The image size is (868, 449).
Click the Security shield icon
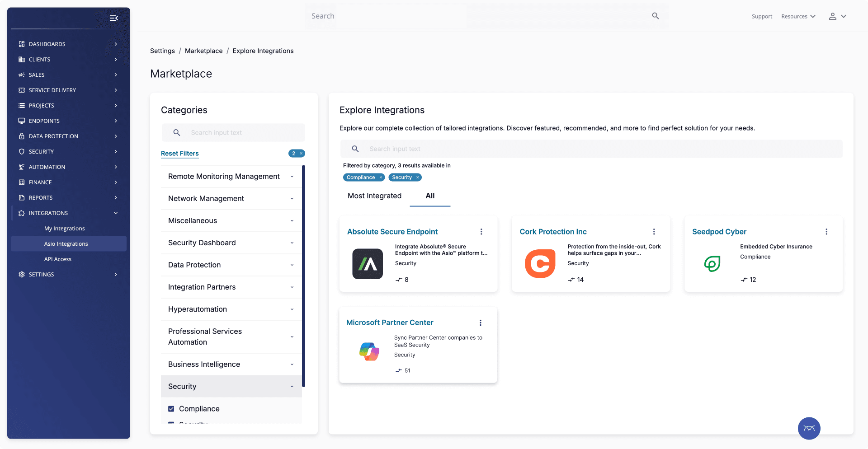(22, 151)
